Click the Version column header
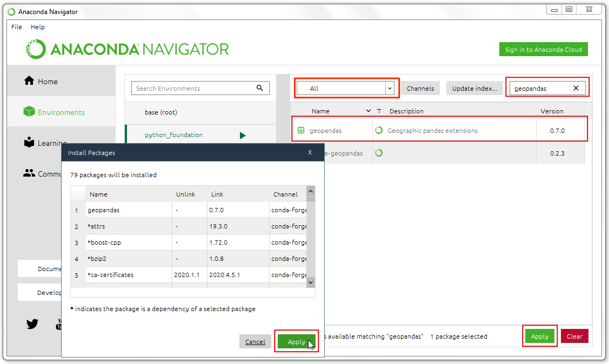 click(x=552, y=111)
